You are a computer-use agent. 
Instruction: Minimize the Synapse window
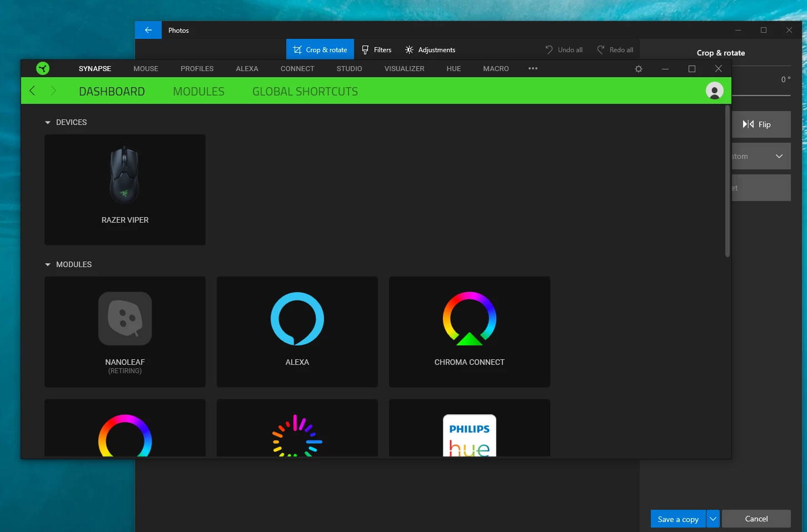[665, 69]
